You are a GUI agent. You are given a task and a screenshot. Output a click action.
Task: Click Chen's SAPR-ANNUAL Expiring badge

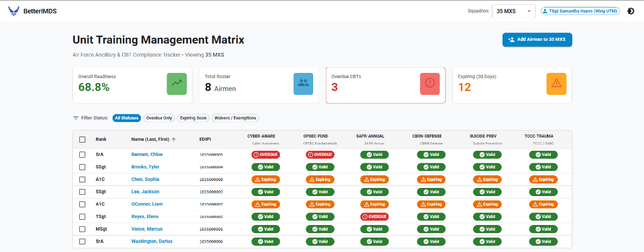[x=375, y=179]
